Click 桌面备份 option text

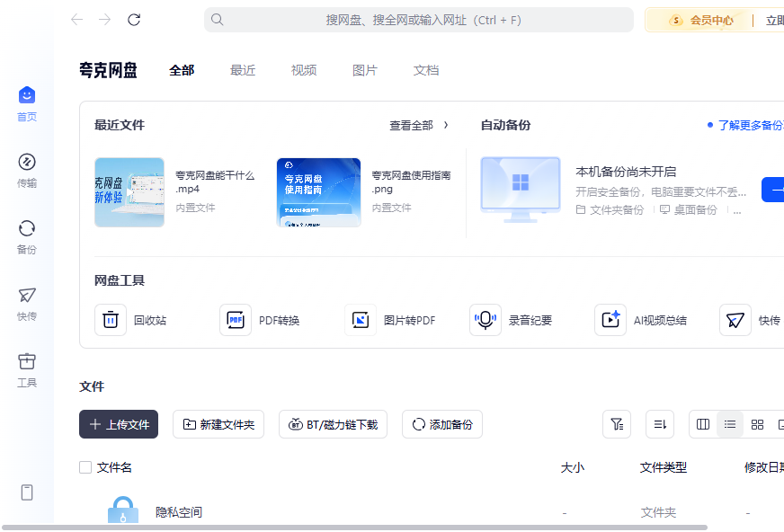click(x=696, y=209)
